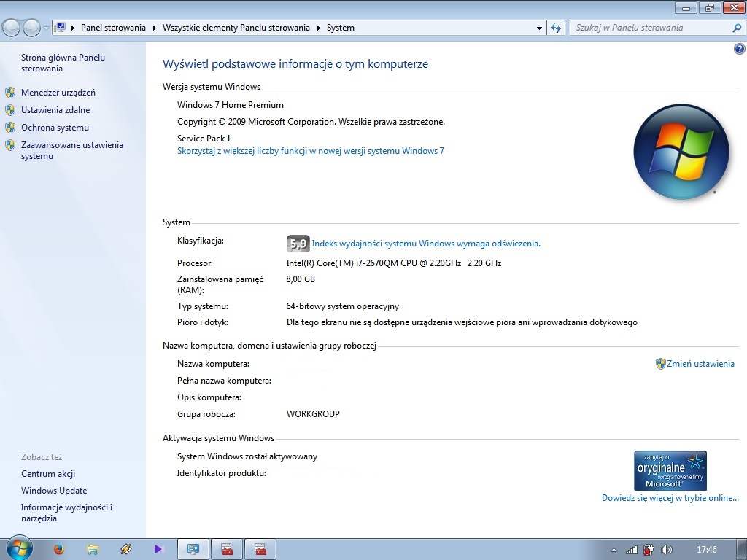Click the yellow pinned taskbar app icon

(x=125, y=549)
